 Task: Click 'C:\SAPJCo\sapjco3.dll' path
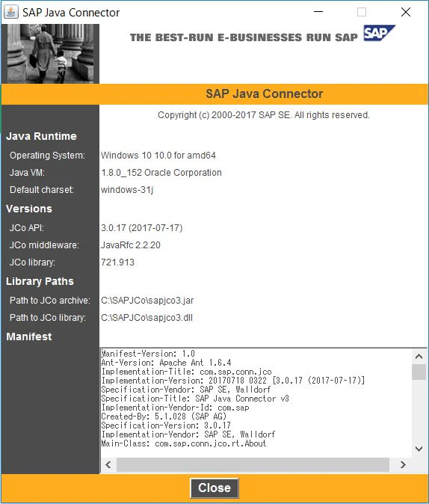146,318
